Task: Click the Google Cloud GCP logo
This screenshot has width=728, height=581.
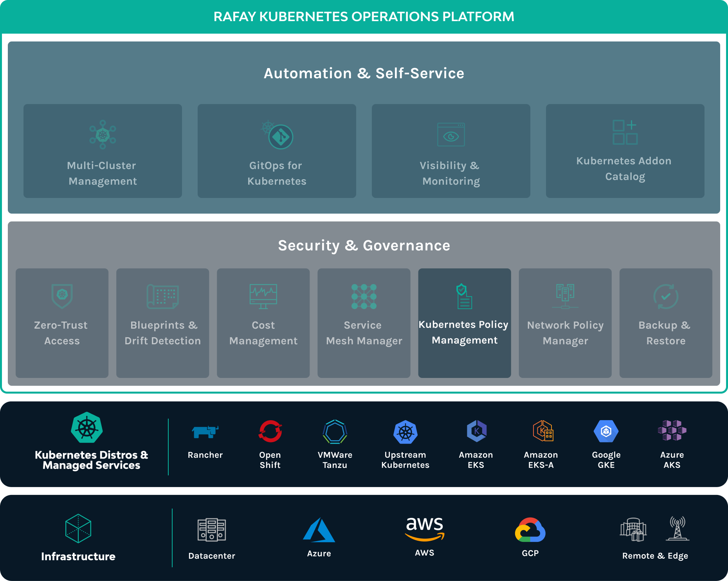Action: [x=530, y=530]
